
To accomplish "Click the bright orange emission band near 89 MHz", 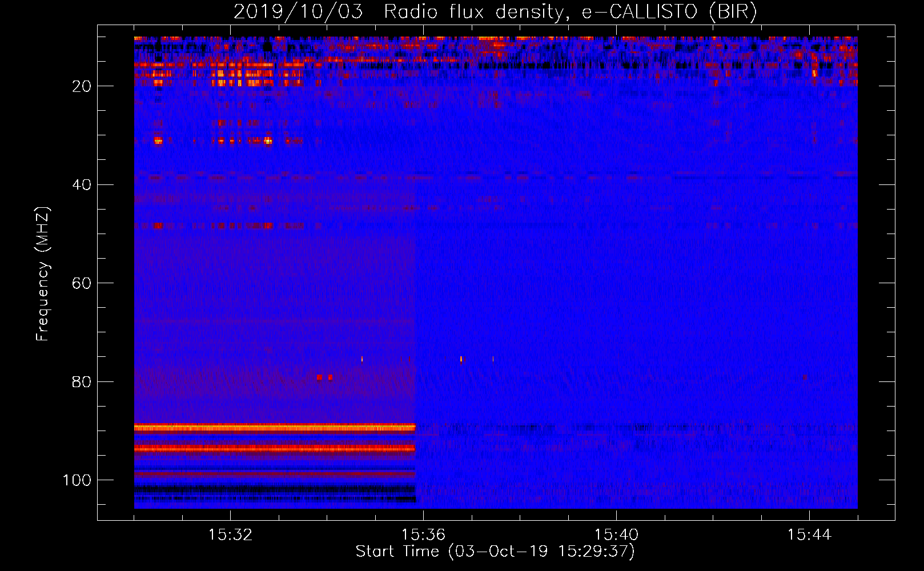I will 275,428.
